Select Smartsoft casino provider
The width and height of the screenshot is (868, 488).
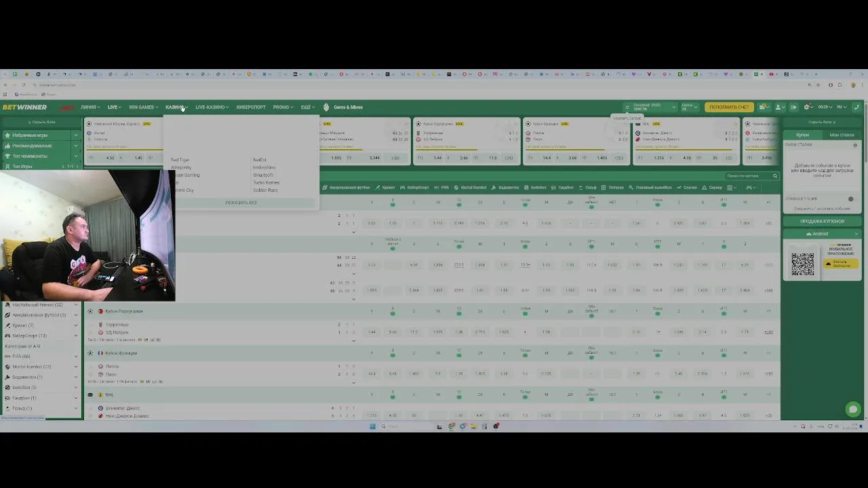pyautogui.click(x=262, y=175)
